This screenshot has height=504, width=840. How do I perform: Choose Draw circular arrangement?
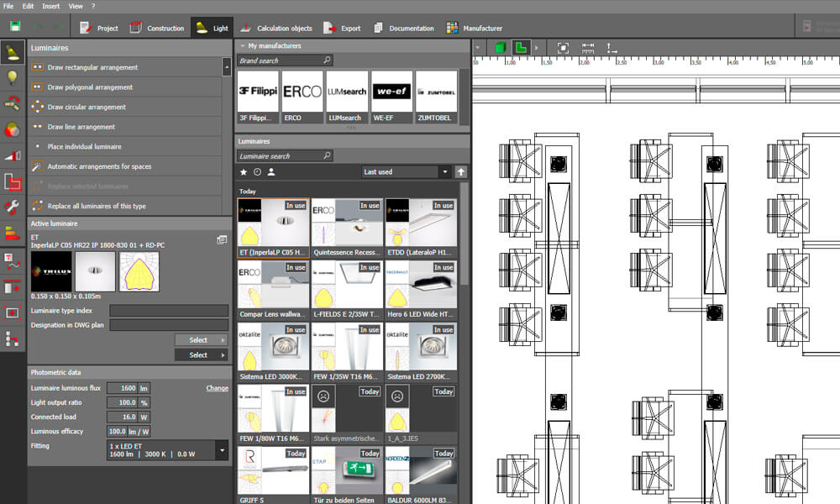coord(87,108)
